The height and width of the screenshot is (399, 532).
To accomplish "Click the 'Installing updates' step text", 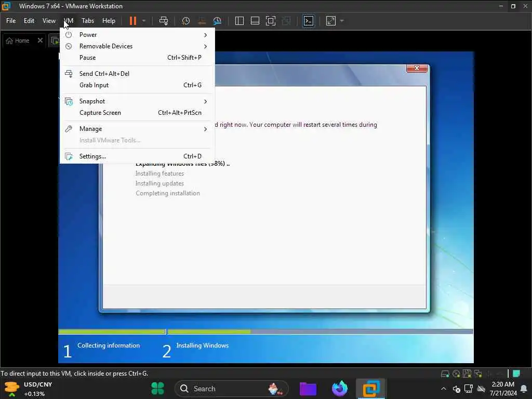I will pyautogui.click(x=159, y=183).
